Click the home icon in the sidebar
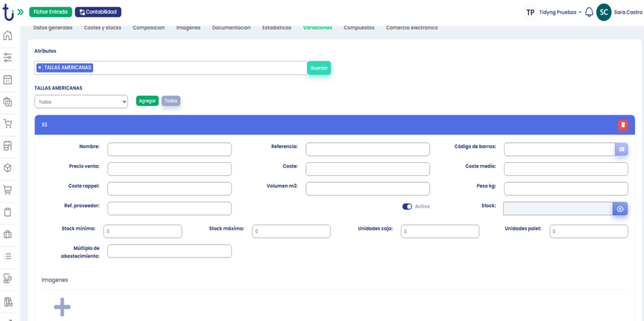This screenshot has height=321, width=644. tap(8, 35)
